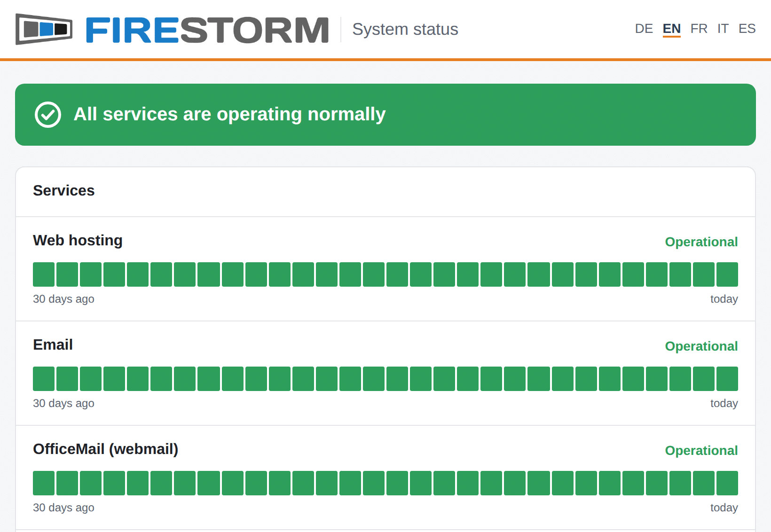Switch language to IT
The height and width of the screenshot is (532, 771).
point(723,29)
